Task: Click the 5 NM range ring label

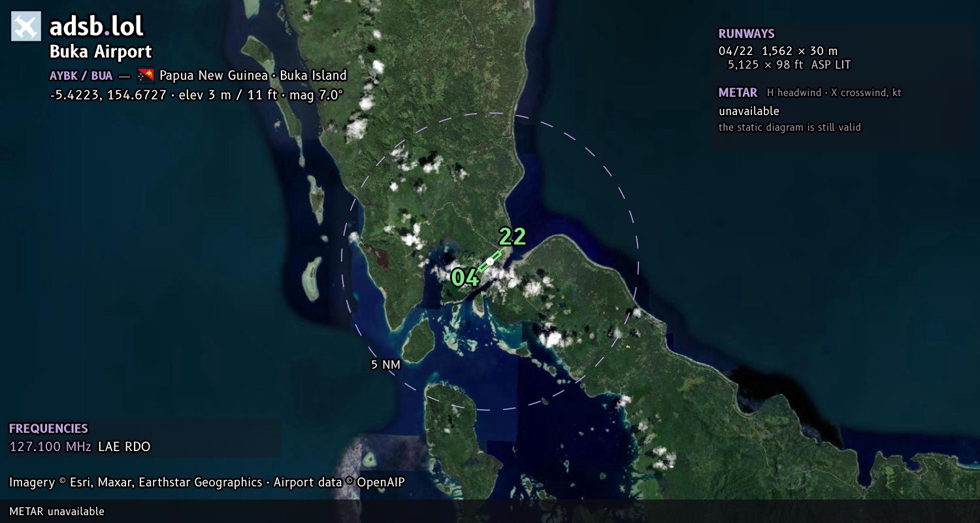Action: click(x=385, y=365)
